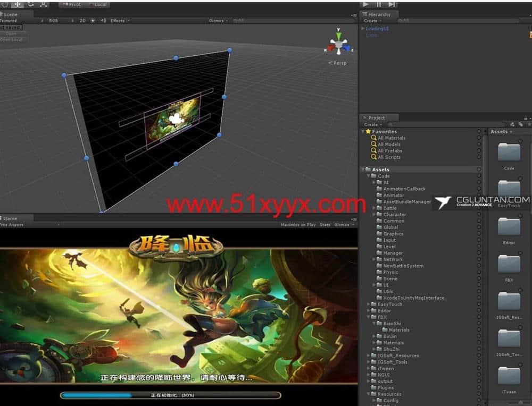Expand the AI folder in tree
Screen dimensions: 532x406
tap(374, 182)
